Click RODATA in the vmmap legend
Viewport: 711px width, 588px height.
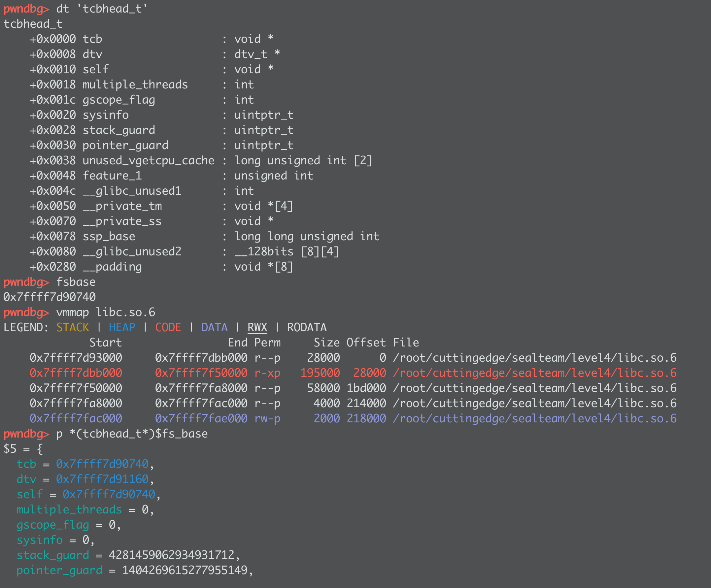(307, 327)
